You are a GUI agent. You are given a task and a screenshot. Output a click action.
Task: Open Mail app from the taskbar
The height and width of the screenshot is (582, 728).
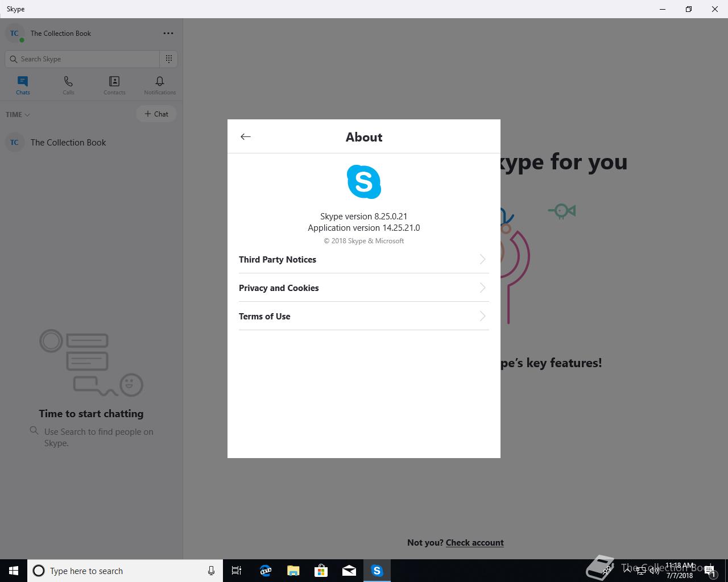click(x=349, y=571)
